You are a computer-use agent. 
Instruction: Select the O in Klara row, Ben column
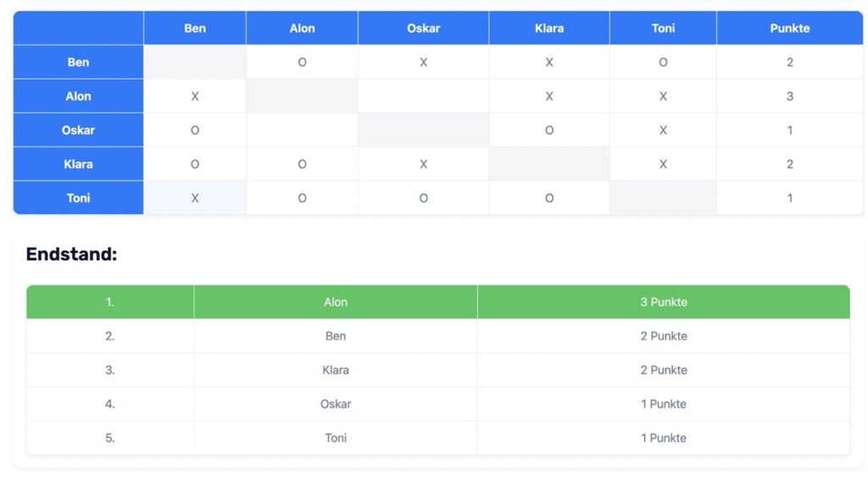point(195,164)
